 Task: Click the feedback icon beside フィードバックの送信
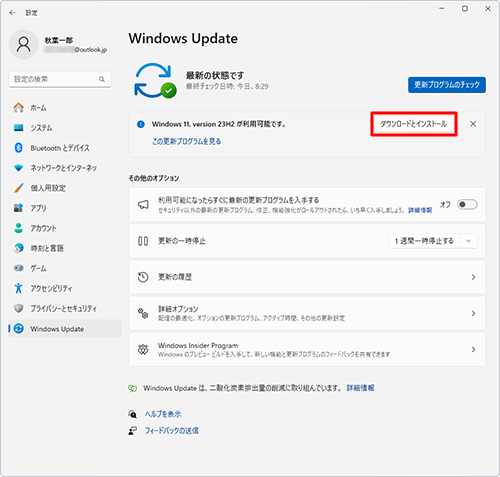click(133, 431)
